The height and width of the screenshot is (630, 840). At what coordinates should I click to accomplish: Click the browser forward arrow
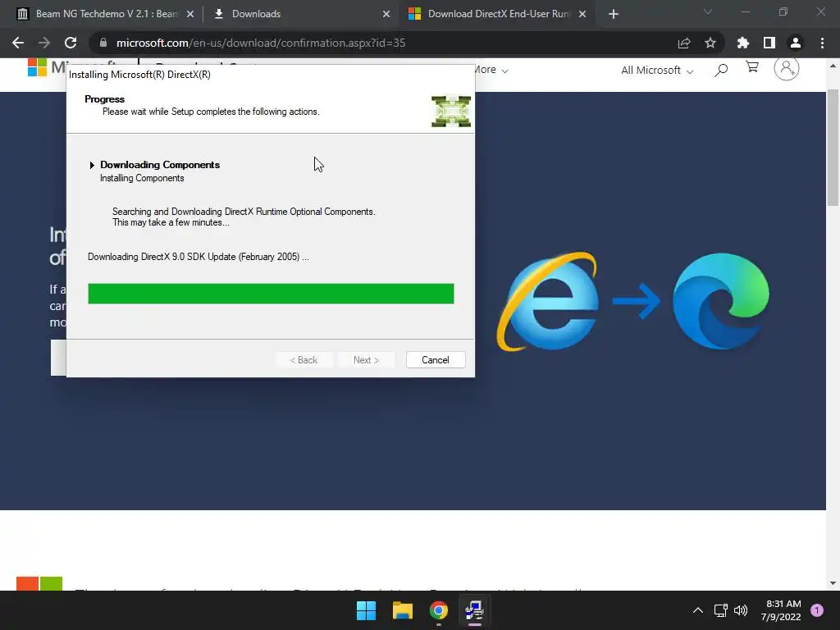(44, 43)
